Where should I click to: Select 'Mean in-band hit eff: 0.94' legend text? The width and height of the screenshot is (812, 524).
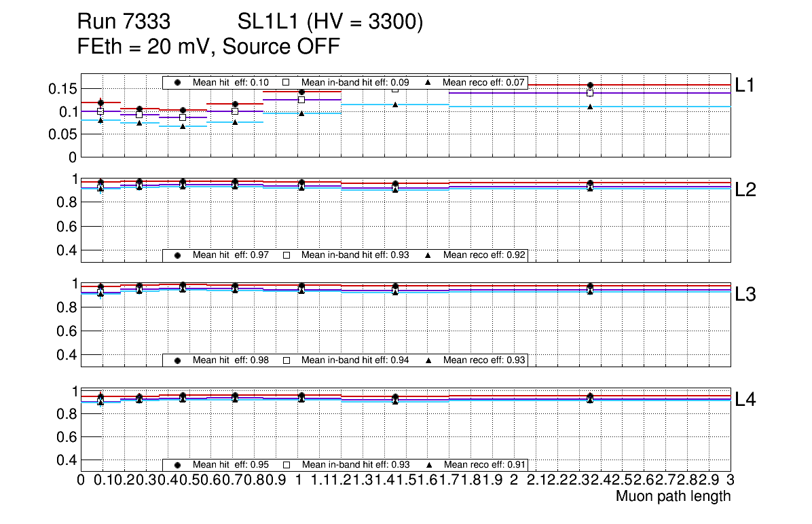coord(355,360)
